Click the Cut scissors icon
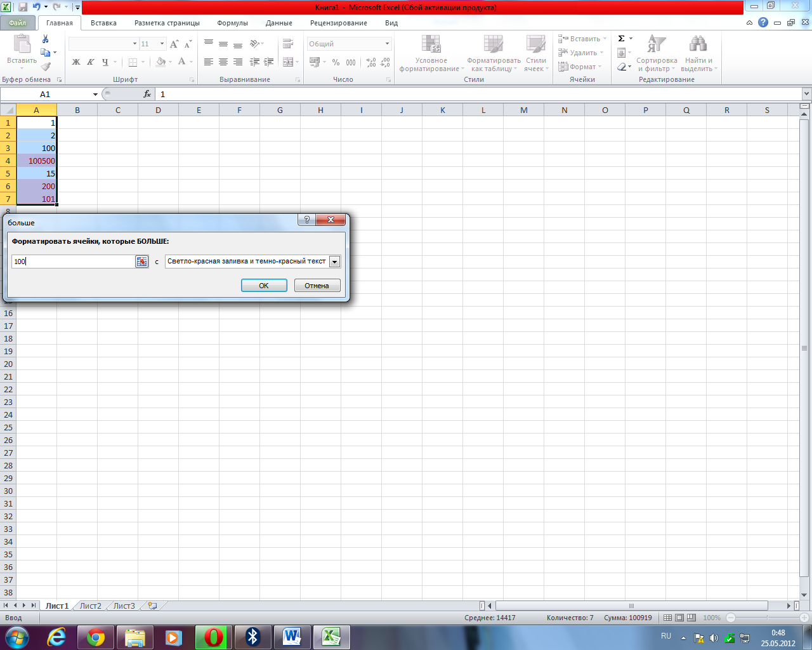Viewport: 812px width, 650px height. tap(46, 39)
